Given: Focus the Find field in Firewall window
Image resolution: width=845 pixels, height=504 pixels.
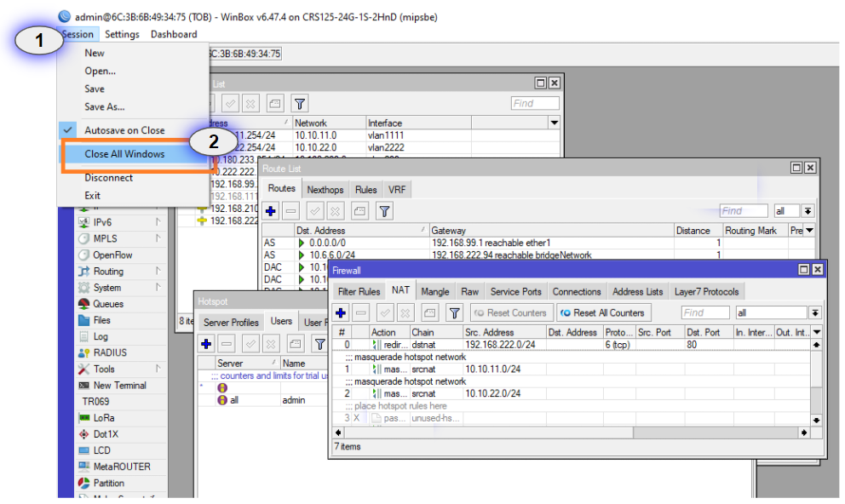Looking at the screenshot, I should click(x=705, y=312).
